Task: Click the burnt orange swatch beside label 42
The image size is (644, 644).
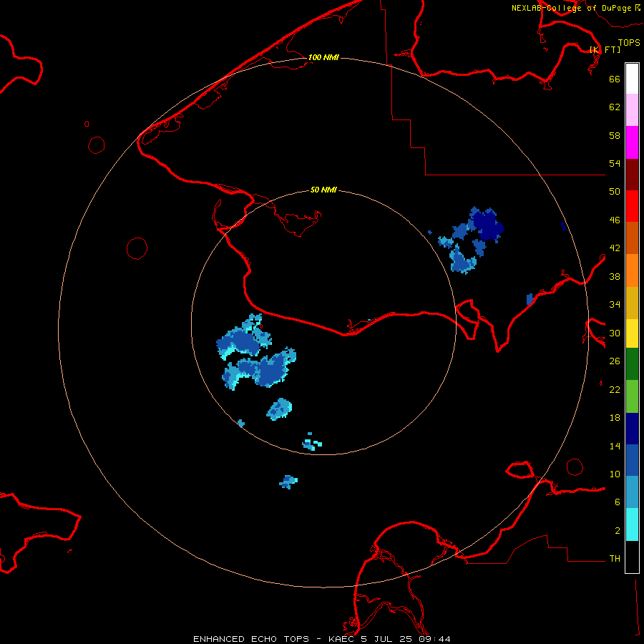Action: [632, 238]
